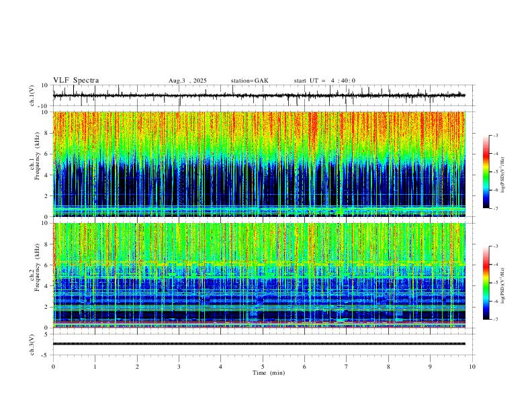Screen dimensions: 532x411
Task: Click the ch.1 spectrogram color scale bar
Action: 486,172
